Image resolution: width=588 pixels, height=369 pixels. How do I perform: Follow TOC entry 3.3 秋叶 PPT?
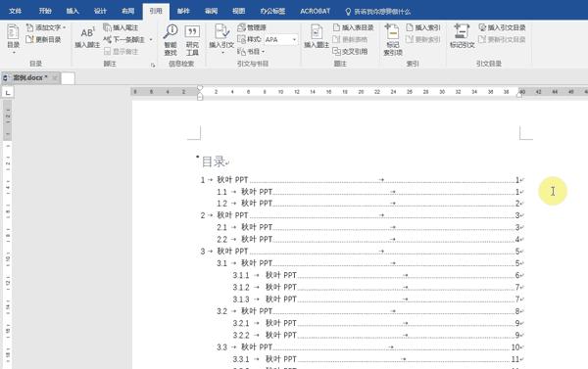369,347
